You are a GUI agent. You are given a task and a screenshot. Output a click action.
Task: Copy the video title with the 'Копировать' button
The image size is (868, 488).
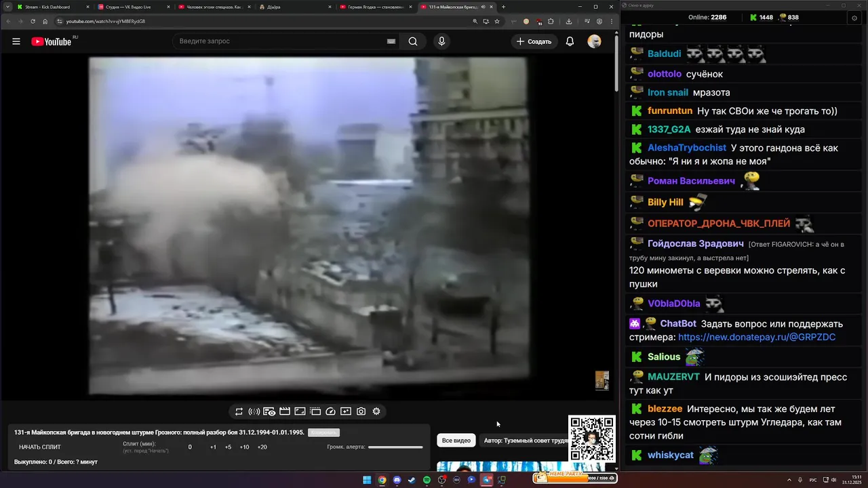point(323,432)
